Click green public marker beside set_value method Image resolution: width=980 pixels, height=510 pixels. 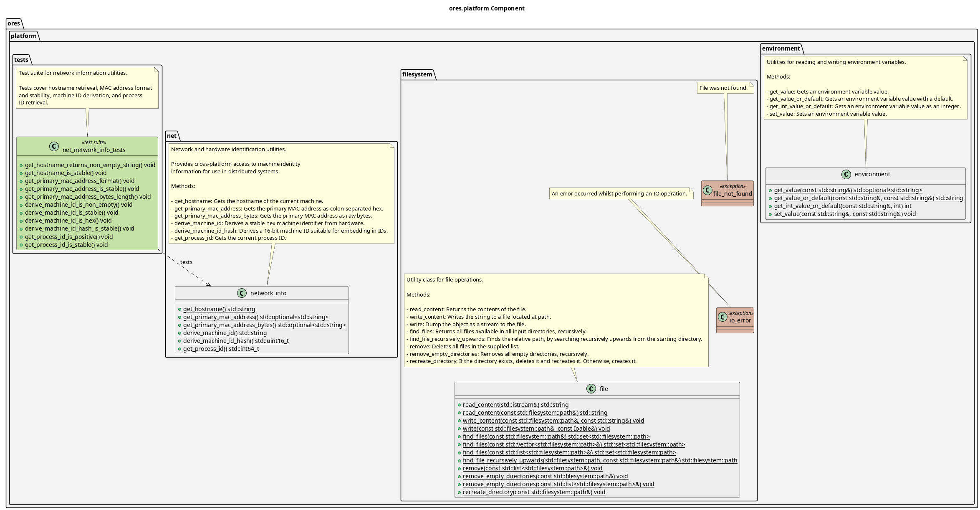[770, 214]
